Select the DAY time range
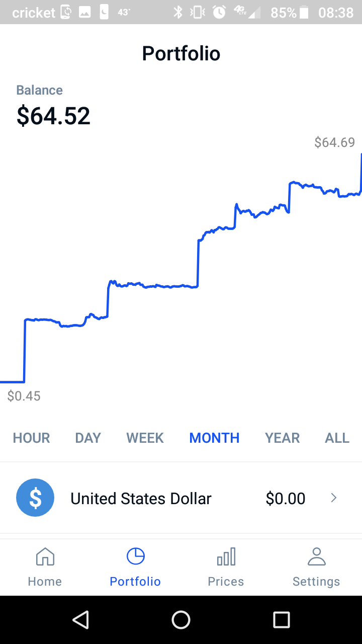 coord(88,438)
